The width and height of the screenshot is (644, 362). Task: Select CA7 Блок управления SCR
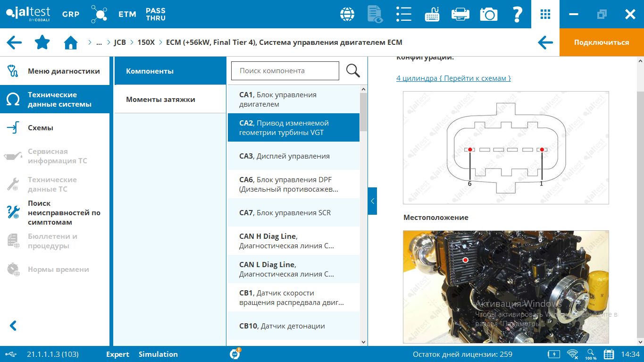point(293,212)
